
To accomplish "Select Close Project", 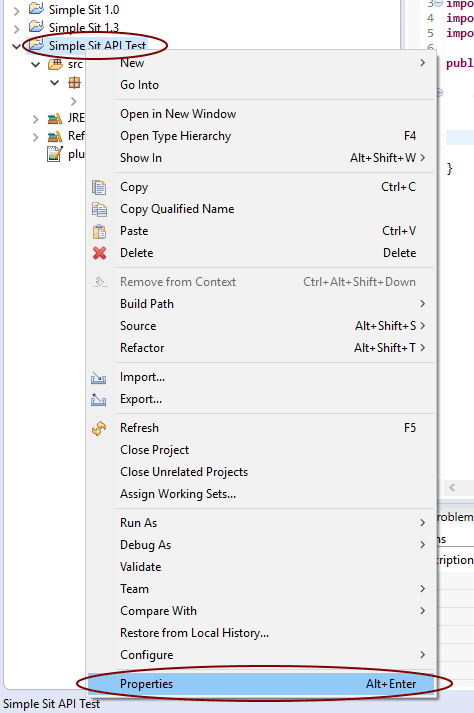I will tap(261, 450).
